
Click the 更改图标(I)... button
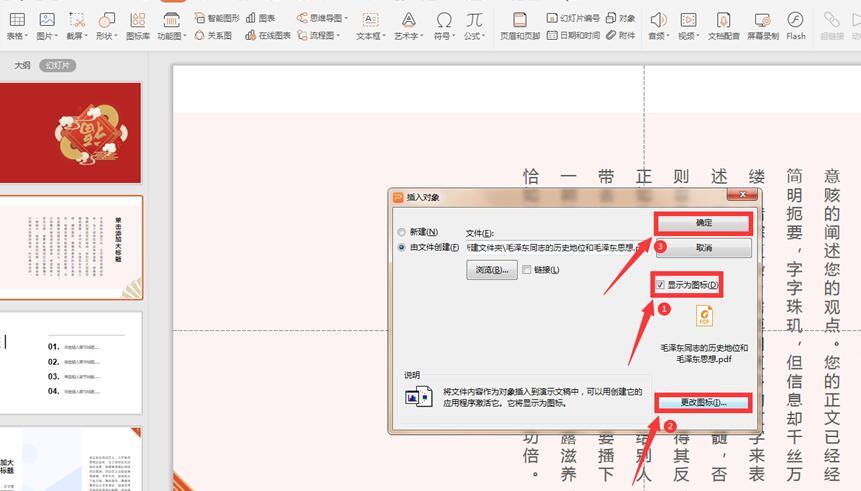coord(703,403)
